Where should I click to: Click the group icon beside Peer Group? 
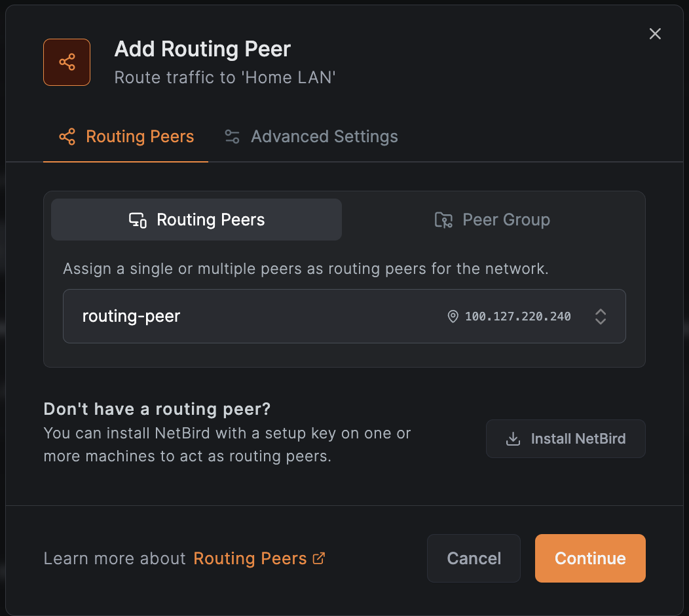tap(443, 220)
